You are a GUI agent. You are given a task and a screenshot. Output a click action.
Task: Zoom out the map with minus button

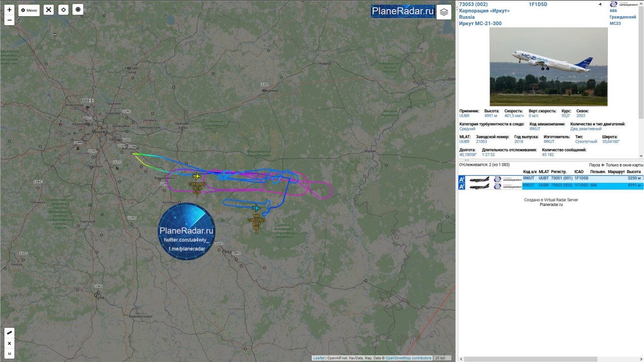[10, 20]
